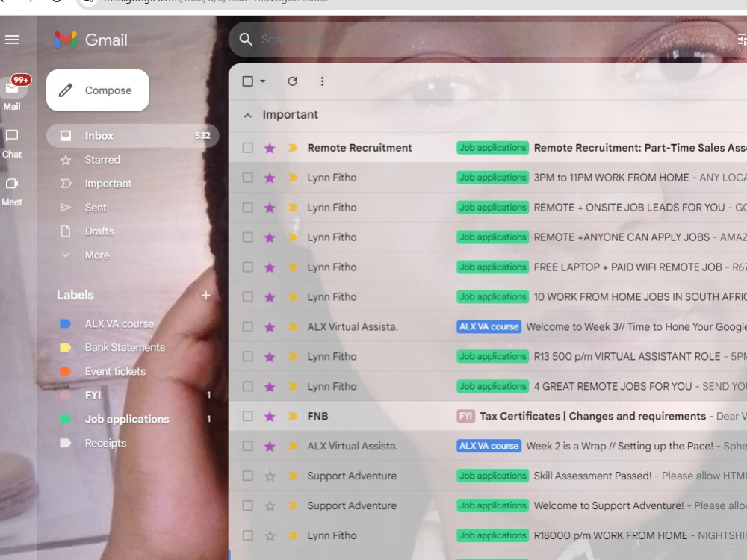Collapse the Important section
The image size is (747, 560).
247,115
